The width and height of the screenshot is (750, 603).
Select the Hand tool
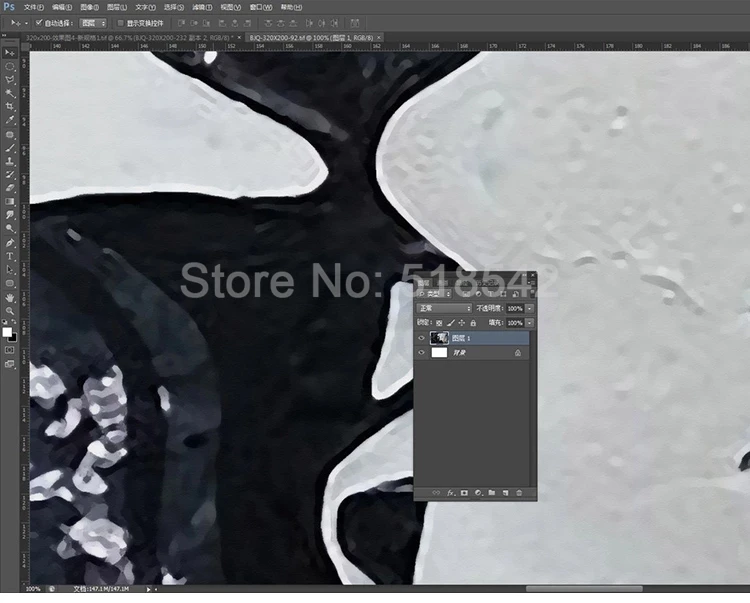click(x=10, y=298)
